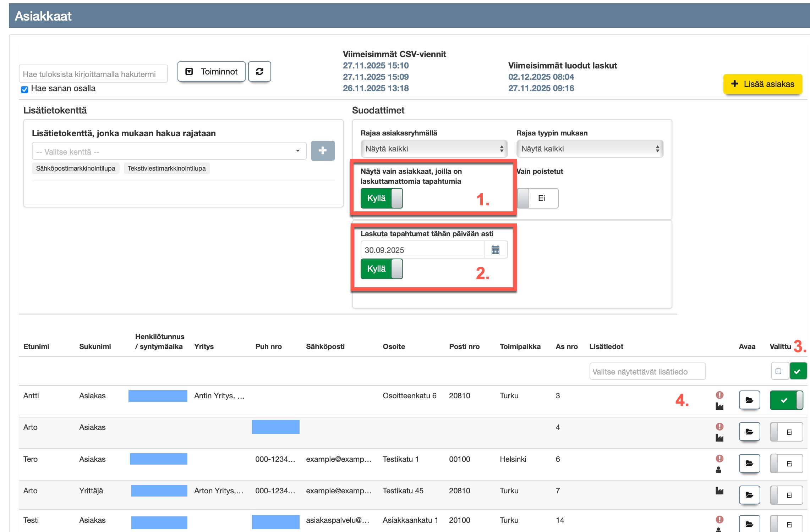
Task: Click red warning icon on Tero's row
Action: pos(719,459)
